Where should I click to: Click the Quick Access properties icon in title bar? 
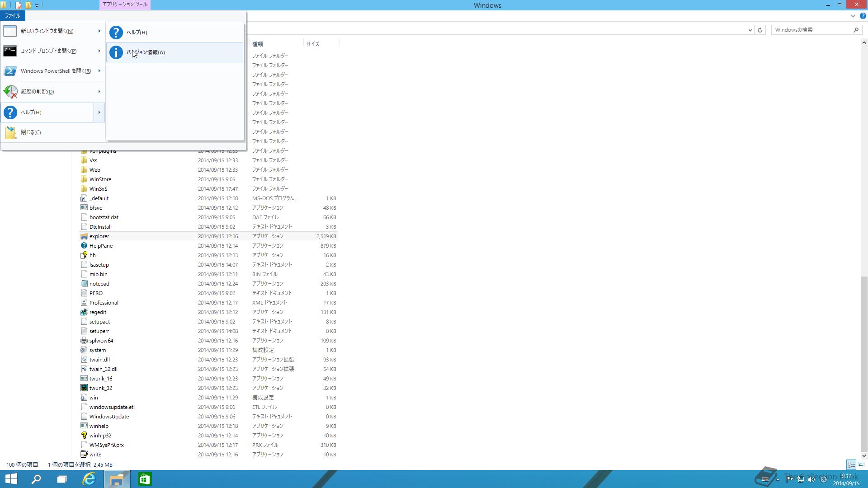pyautogui.click(x=19, y=5)
